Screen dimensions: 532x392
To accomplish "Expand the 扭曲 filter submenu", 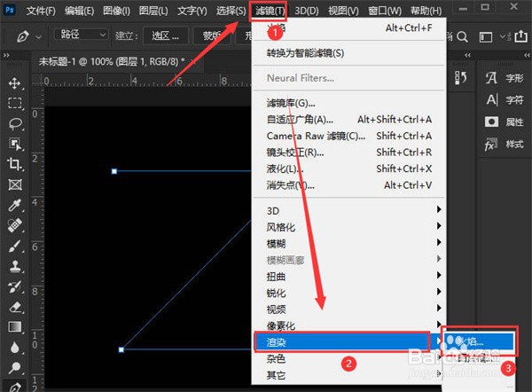I will (439, 275).
